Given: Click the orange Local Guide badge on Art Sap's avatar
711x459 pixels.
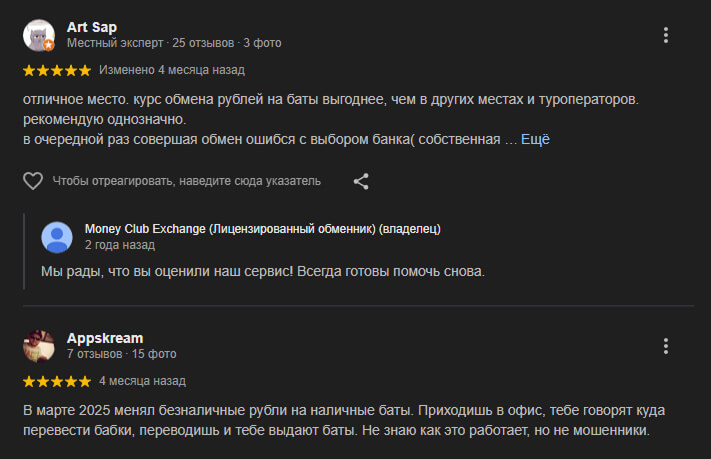Looking at the screenshot, I should point(48,45).
